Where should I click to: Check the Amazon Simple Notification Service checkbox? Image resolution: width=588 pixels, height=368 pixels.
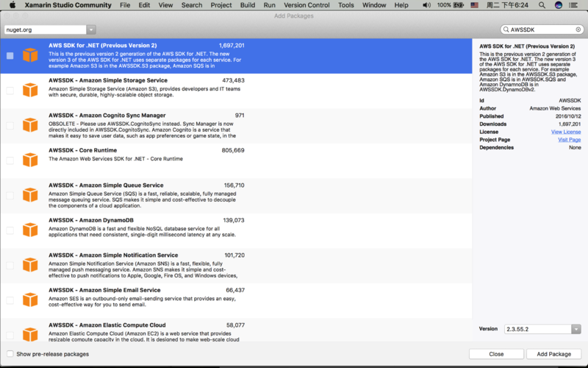click(x=10, y=265)
